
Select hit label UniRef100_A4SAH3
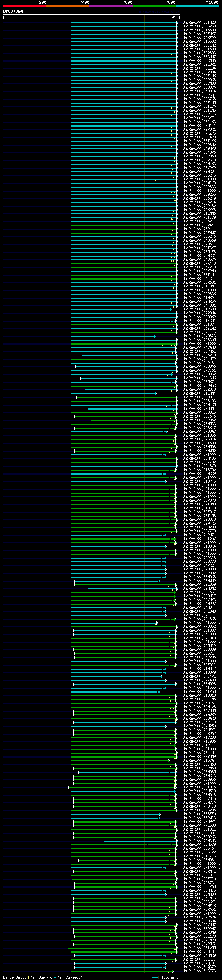(199, 347)
